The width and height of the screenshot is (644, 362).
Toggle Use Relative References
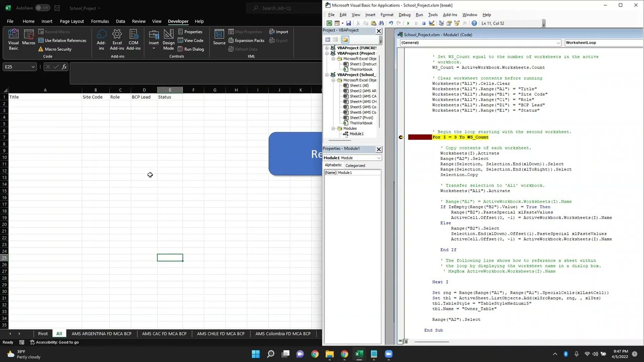click(x=62, y=40)
